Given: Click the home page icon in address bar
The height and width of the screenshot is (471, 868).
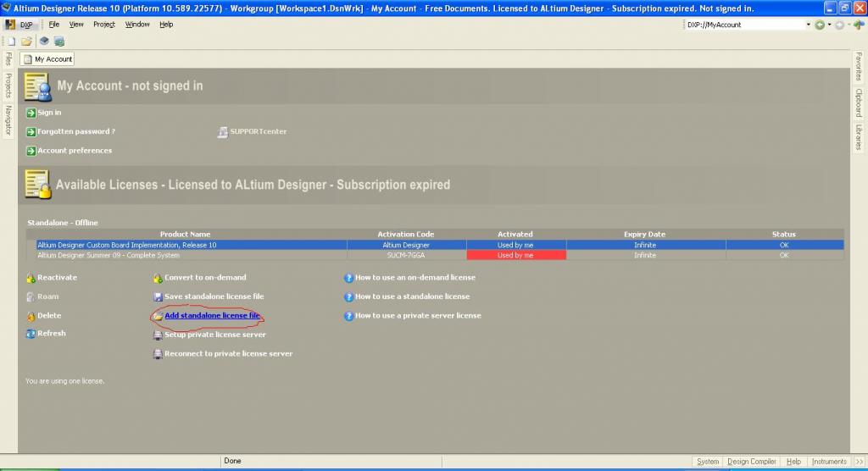Looking at the screenshot, I should pyautogui.click(x=859, y=25).
